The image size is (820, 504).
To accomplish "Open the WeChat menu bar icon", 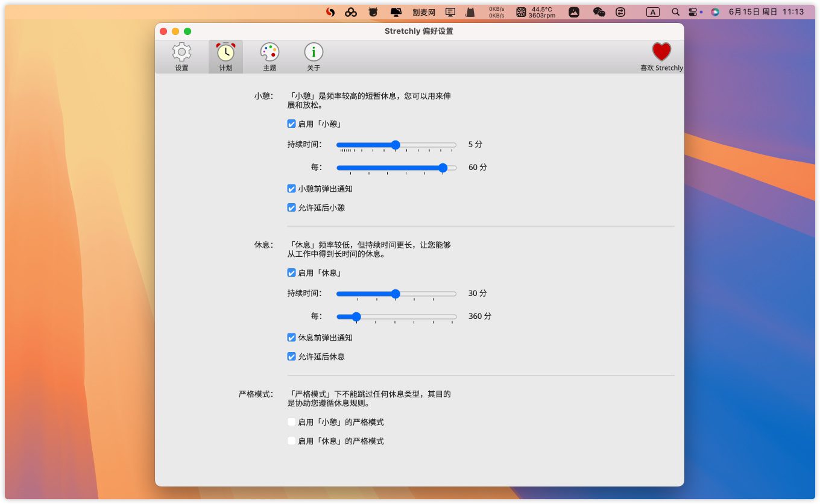I will tap(599, 12).
